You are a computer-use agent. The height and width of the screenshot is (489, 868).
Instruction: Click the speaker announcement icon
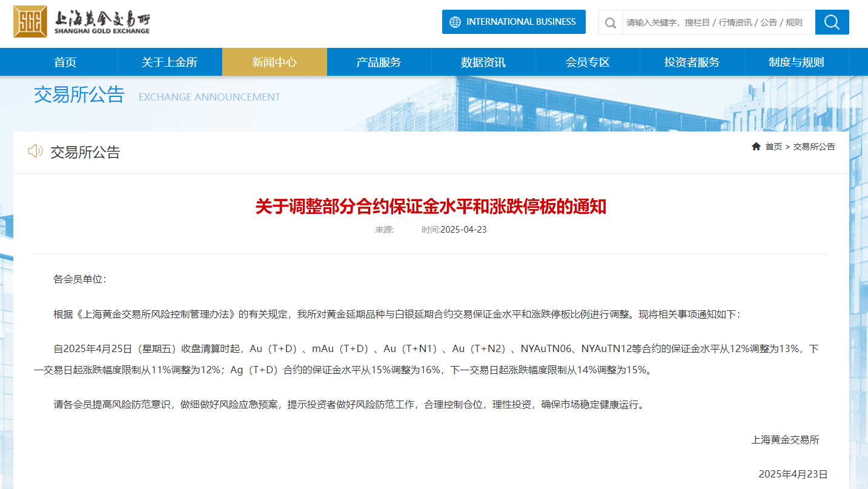point(35,151)
